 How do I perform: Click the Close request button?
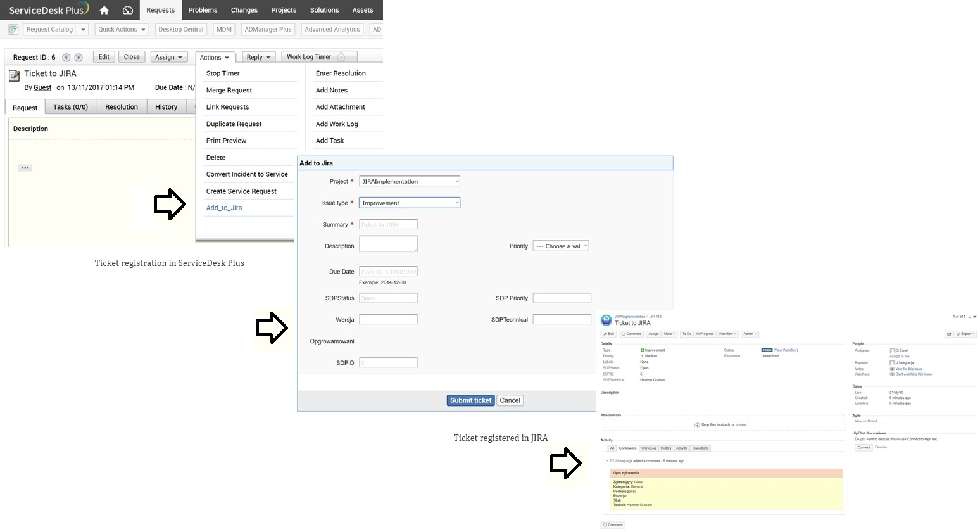[x=132, y=57]
